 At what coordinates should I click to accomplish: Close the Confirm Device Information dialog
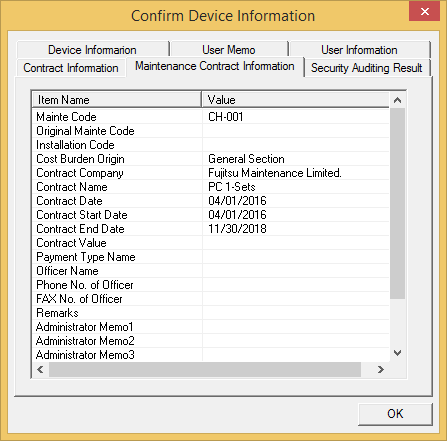[x=424, y=11]
